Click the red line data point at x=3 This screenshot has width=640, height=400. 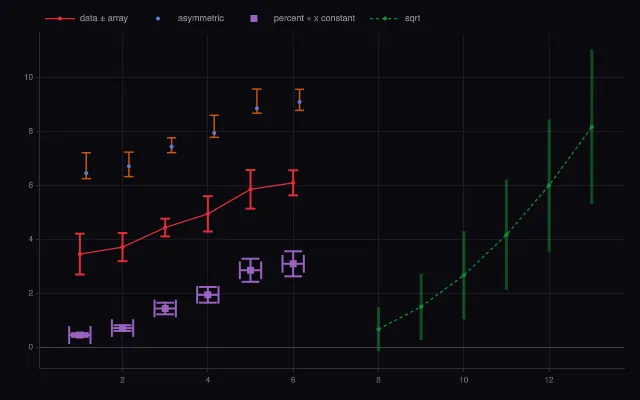tap(165, 228)
